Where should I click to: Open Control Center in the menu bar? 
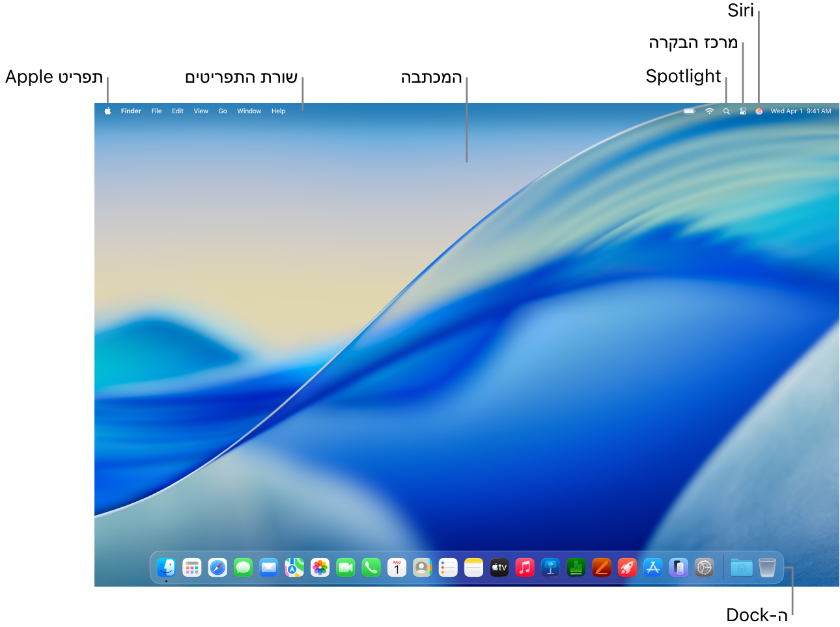click(x=742, y=111)
